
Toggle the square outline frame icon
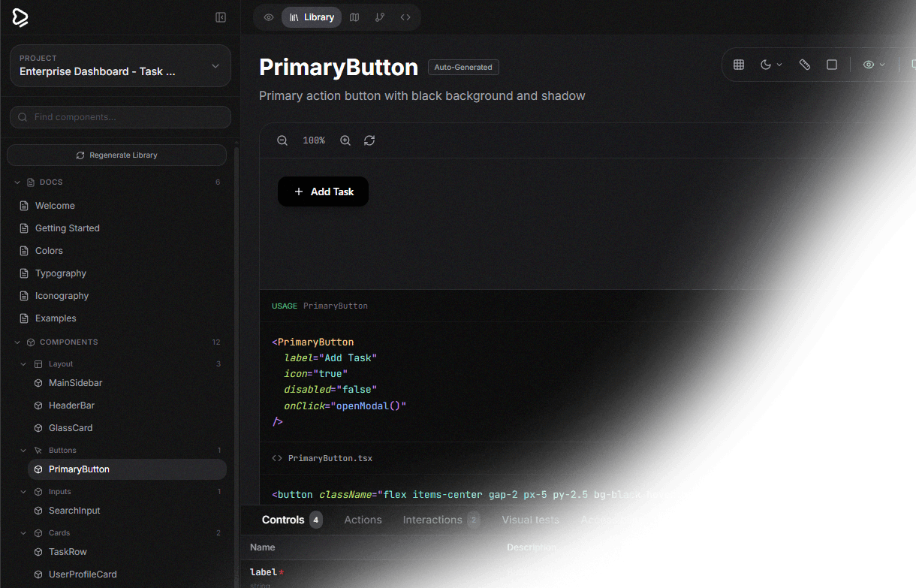coord(832,65)
